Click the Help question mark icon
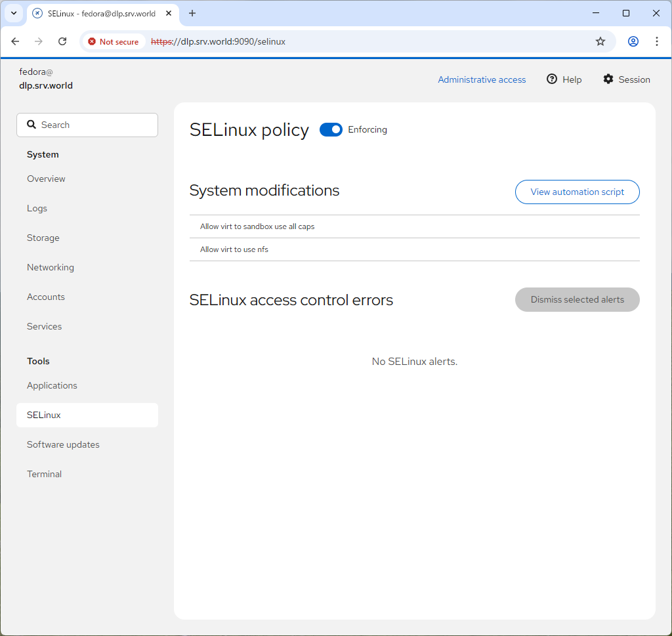672x636 pixels. click(552, 79)
